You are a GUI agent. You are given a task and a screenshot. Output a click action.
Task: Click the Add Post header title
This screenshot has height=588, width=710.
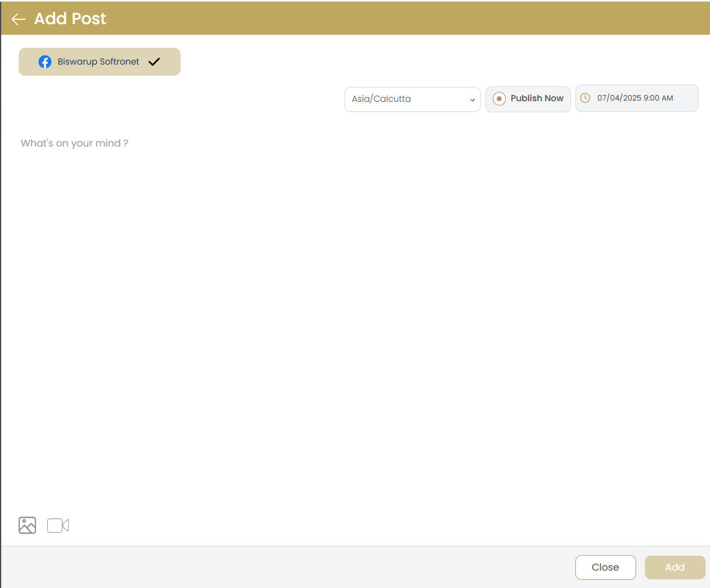click(x=70, y=19)
